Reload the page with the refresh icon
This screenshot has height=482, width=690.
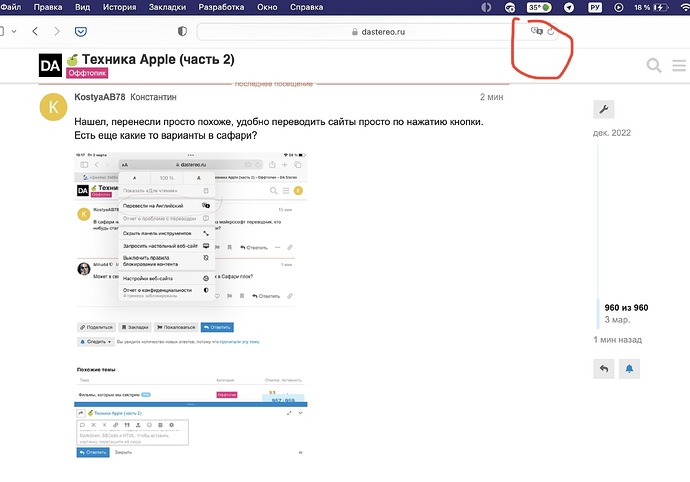(551, 31)
